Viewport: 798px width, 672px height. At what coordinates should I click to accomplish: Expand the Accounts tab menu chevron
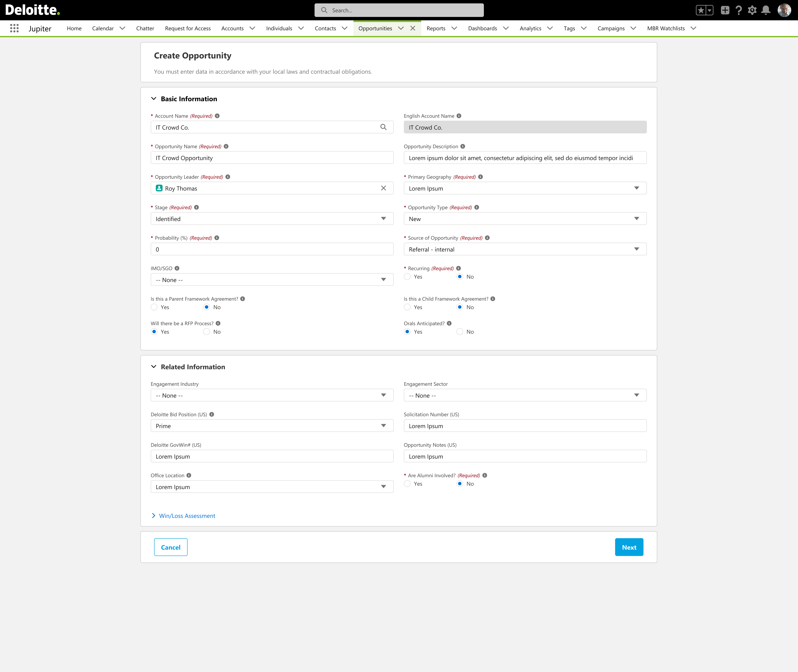(252, 28)
